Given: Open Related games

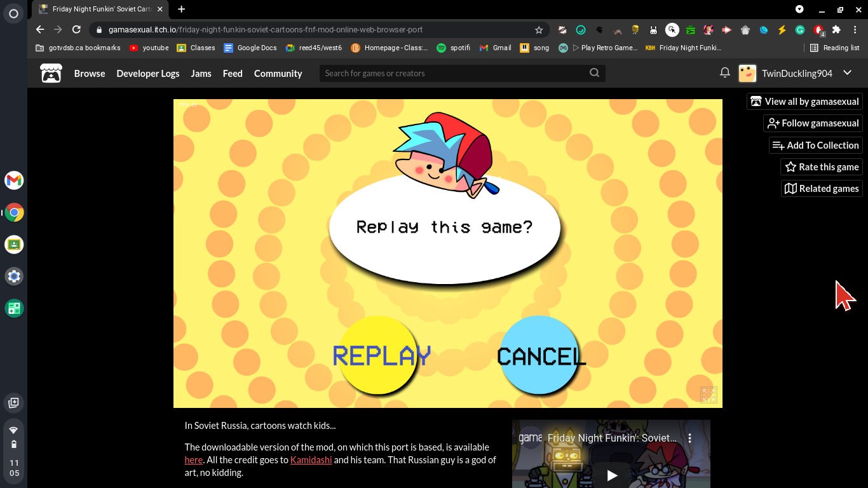Looking at the screenshot, I should [822, 189].
